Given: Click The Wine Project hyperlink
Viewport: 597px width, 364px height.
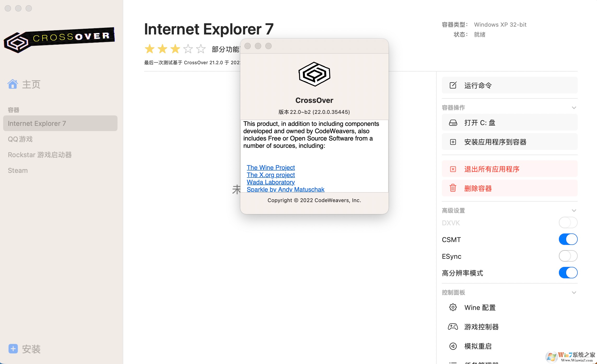Looking at the screenshot, I should [271, 167].
